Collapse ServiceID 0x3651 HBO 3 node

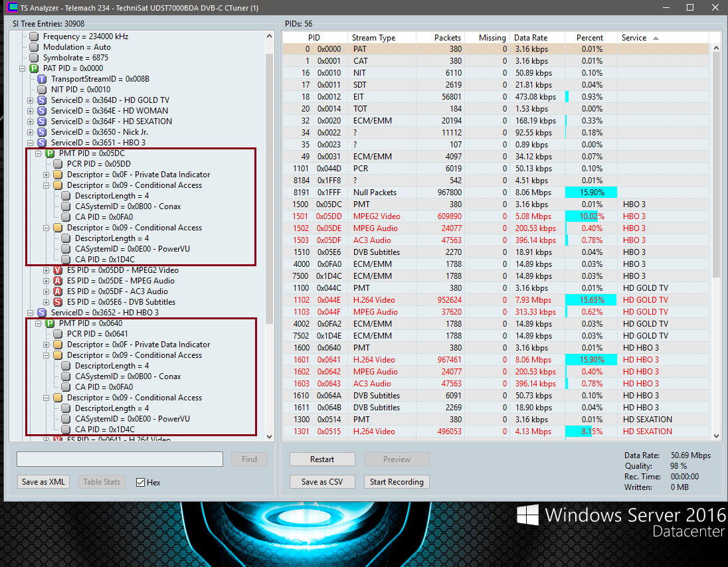30,143
